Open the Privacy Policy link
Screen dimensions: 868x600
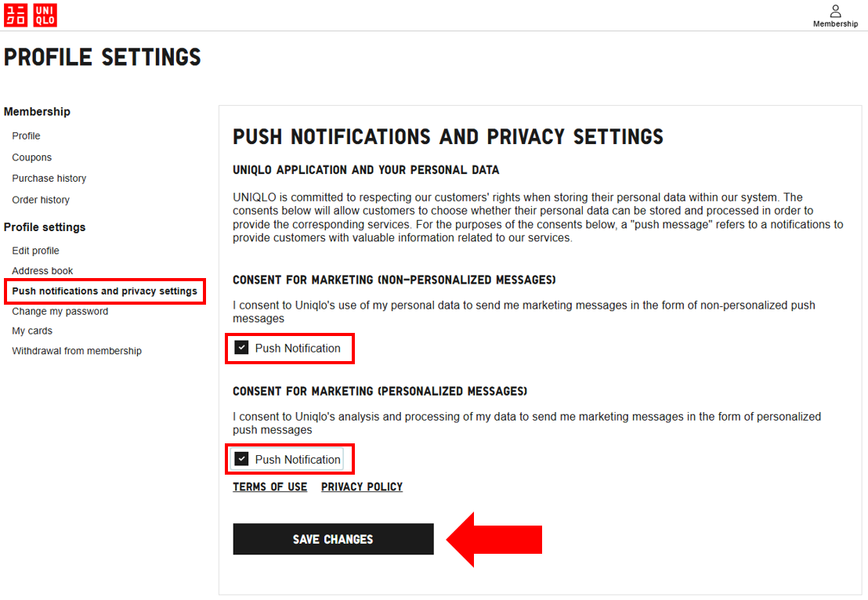click(362, 486)
